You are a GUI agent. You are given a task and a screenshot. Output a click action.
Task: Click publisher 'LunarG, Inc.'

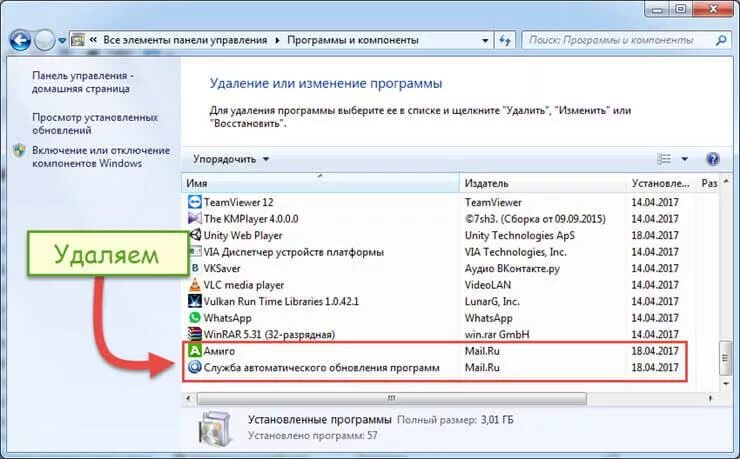(x=492, y=301)
